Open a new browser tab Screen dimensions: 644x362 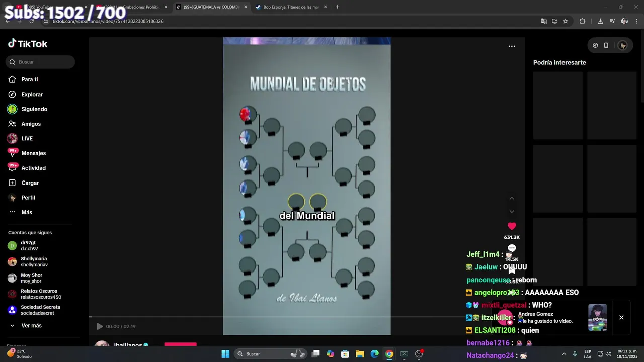[337, 7]
